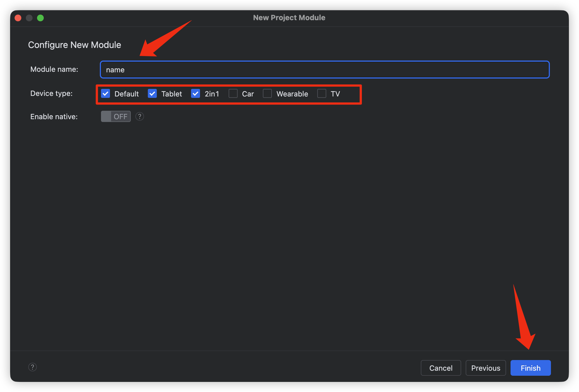The height and width of the screenshot is (392, 579).
Task: Click the help icon beside Enable native
Action: [x=139, y=116]
